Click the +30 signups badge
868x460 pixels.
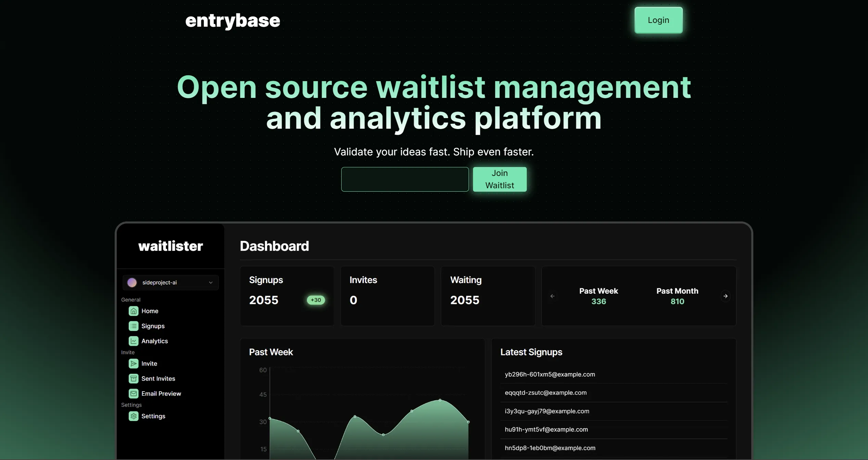pyautogui.click(x=316, y=300)
